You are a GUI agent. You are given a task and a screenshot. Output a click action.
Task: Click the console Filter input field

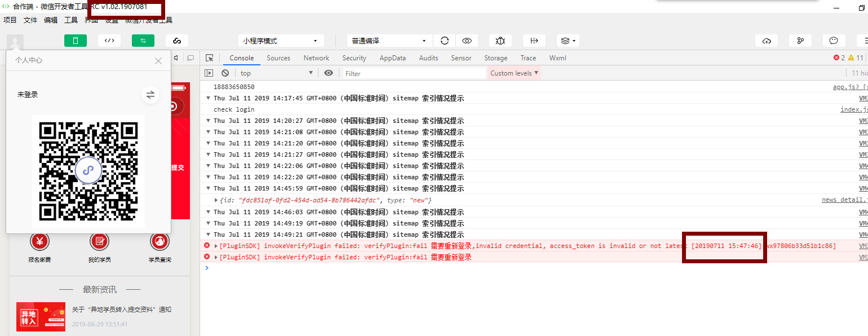coord(413,73)
